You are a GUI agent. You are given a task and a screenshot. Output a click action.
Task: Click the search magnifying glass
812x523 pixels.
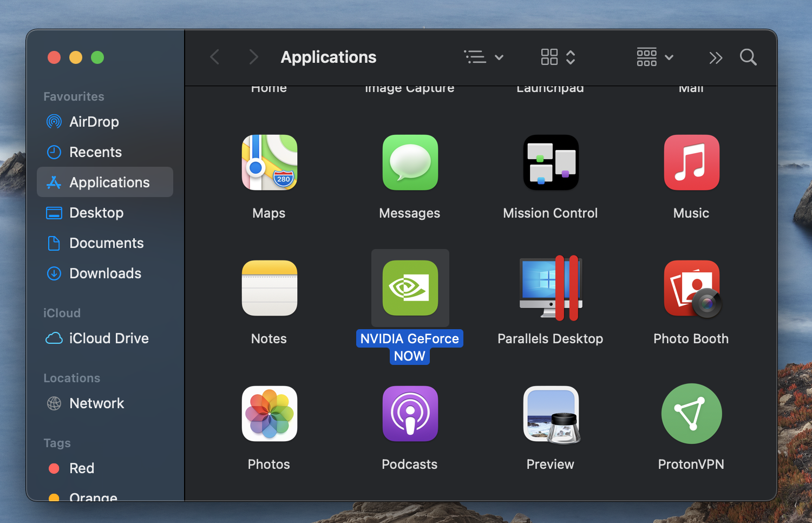[x=748, y=57]
